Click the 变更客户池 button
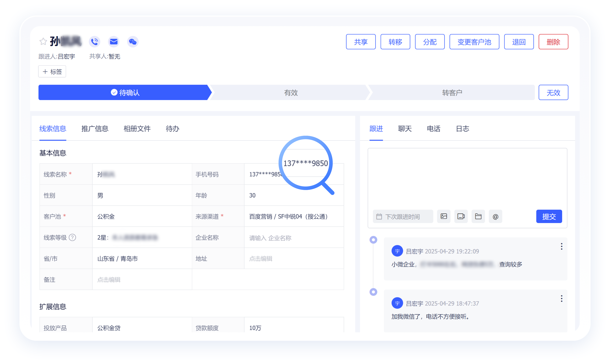 (x=474, y=42)
